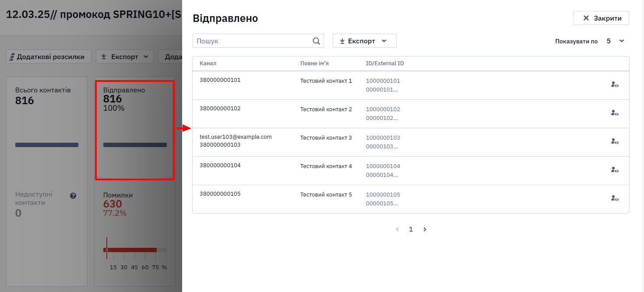View contact card for Тестовий контакт 1

pyautogui.click(x=615, y=84)
